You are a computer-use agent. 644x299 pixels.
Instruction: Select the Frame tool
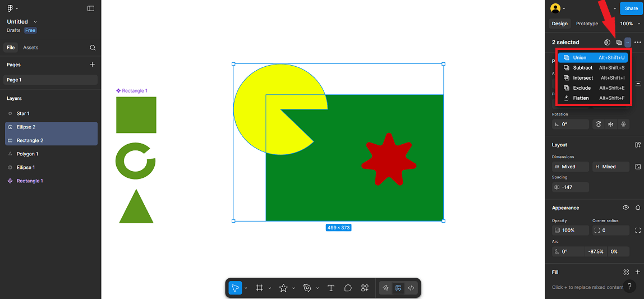click(x=259, y=288)
